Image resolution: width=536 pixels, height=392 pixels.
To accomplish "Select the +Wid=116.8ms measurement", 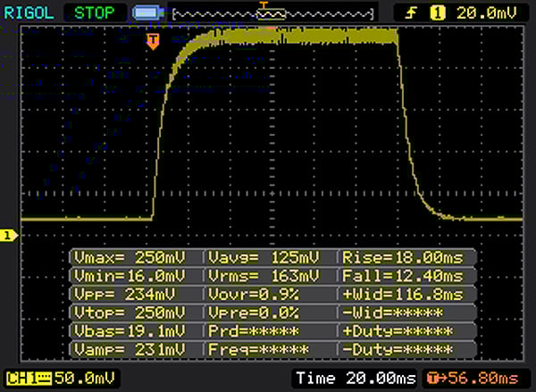I will [x=407, y=295].
